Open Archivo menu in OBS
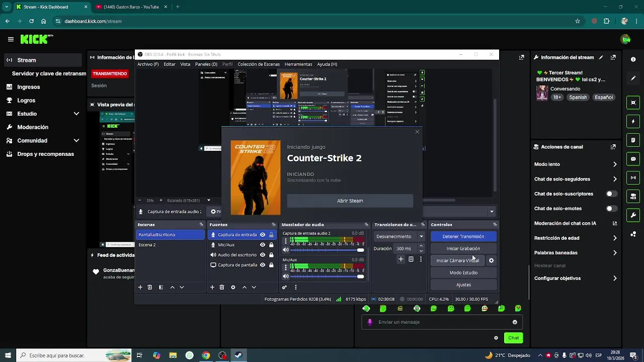Image resolution: width=644 pixels, height=362 pixels. [x=148, y=64]
